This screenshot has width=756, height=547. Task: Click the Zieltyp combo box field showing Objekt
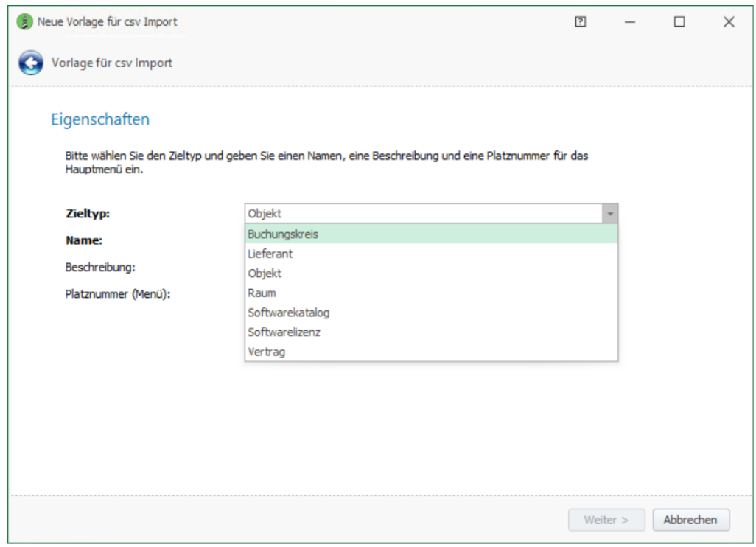pos(423,214)
